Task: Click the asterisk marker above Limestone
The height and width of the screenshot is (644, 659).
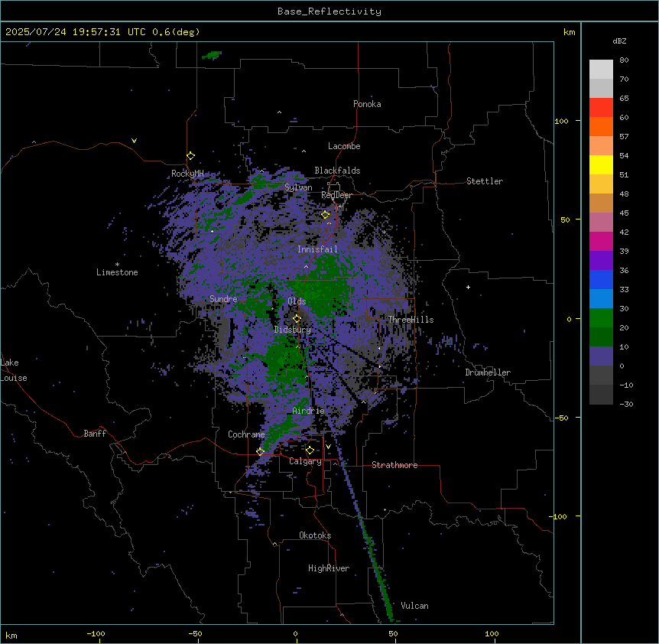Action: pos(117,265)
